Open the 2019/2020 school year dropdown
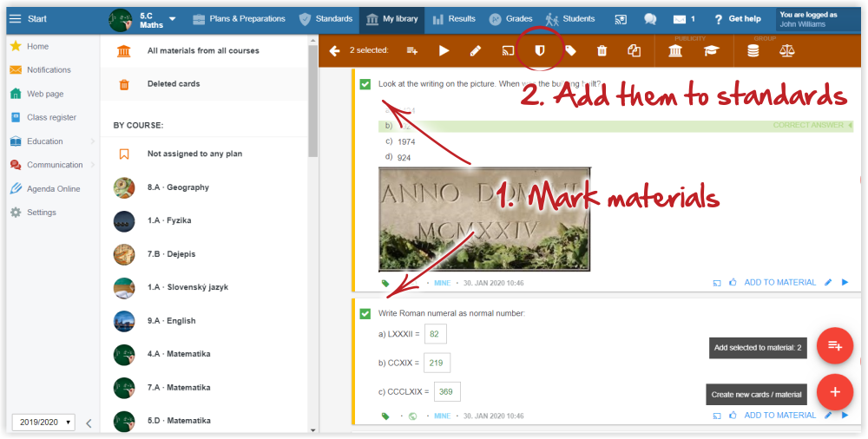The height and width of the screenshot is (439, 868). click(x=43, y=422)
